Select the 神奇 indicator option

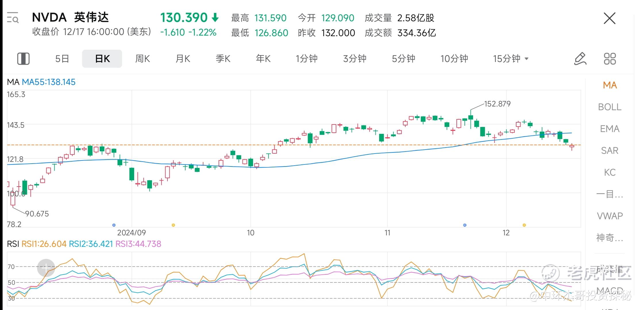tap(610, 238)
